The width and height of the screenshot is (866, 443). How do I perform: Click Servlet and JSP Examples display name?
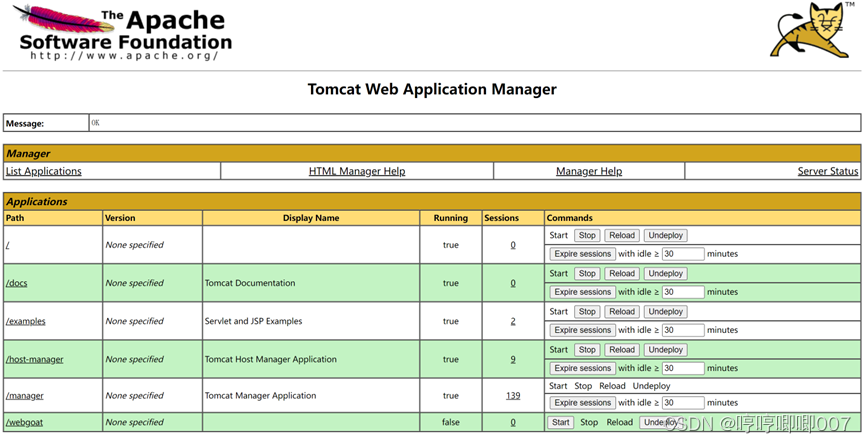(x=254, y=321)
